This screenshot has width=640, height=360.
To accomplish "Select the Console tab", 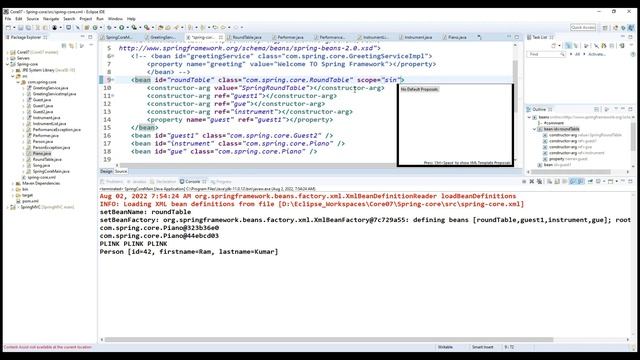I will pos(193,182).
